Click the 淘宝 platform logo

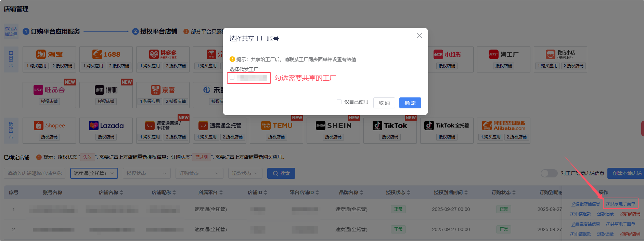(49, 54)
